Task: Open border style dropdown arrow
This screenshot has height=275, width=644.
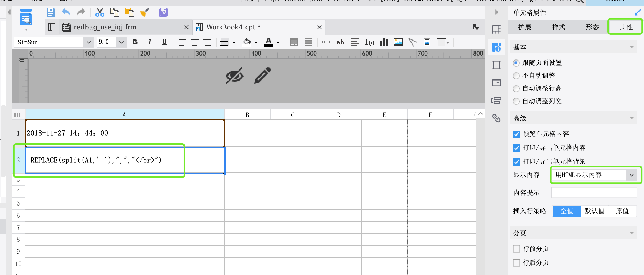Action: click(234, 42)
